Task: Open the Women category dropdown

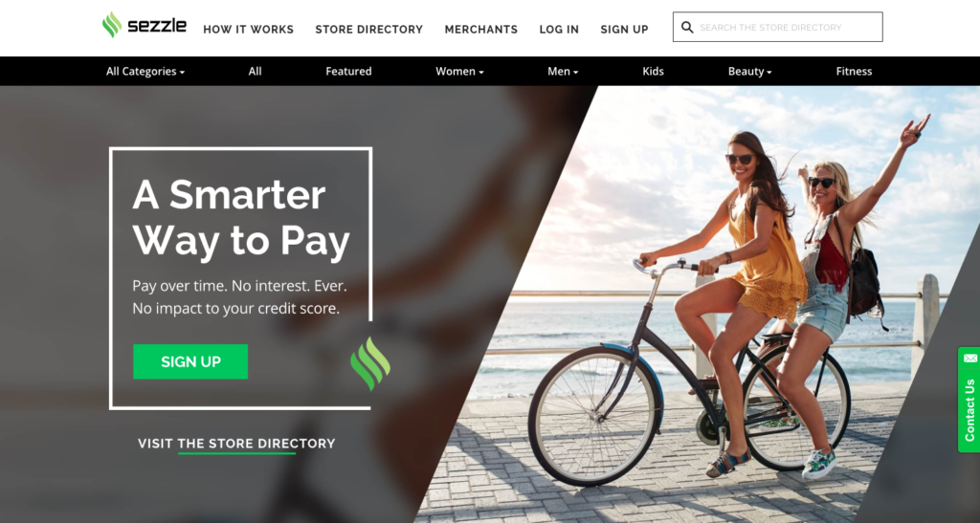Action: pyautogui.click(x=459, y=71)
